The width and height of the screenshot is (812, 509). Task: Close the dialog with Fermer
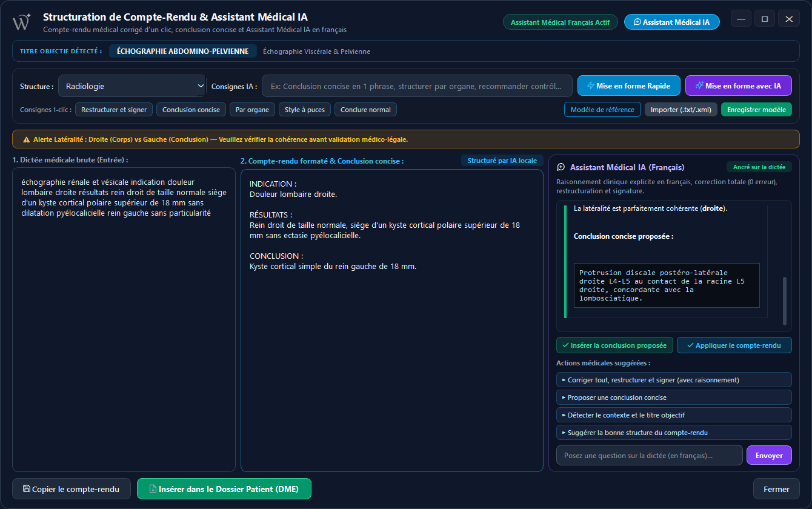point(776,489)
